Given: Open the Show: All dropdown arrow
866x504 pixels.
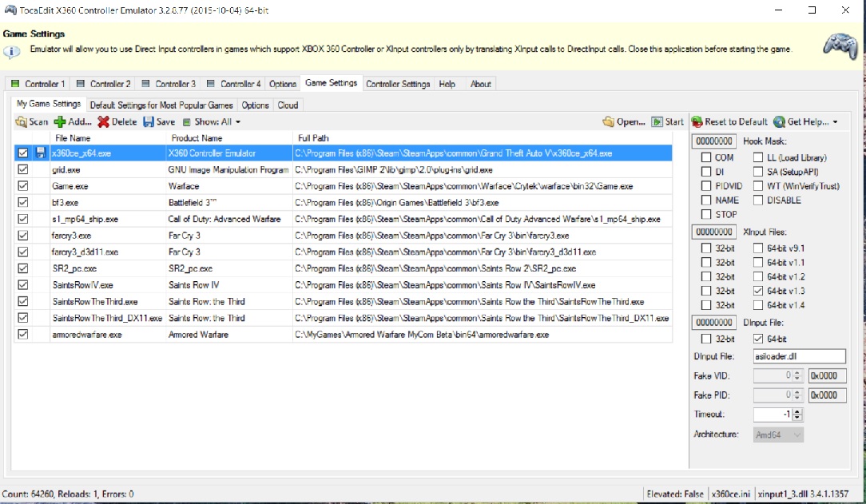Looking at the screenshot, I should (x=238, y=122).
